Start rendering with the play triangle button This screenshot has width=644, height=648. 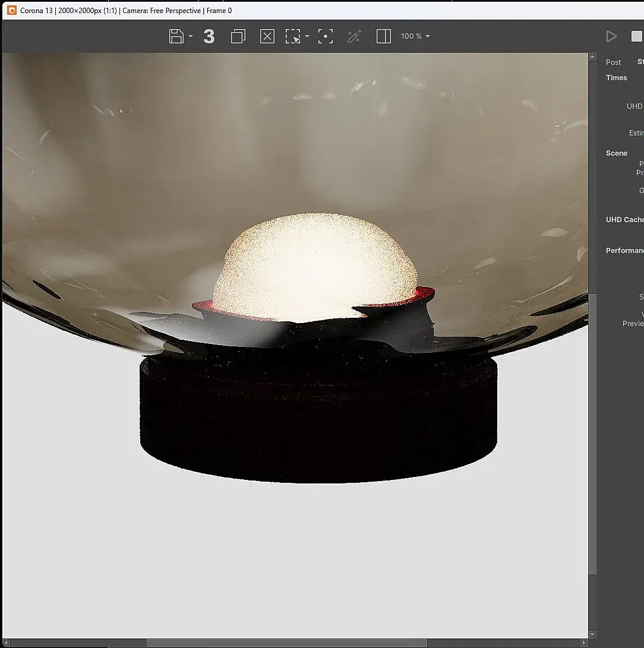coord(611,36)
